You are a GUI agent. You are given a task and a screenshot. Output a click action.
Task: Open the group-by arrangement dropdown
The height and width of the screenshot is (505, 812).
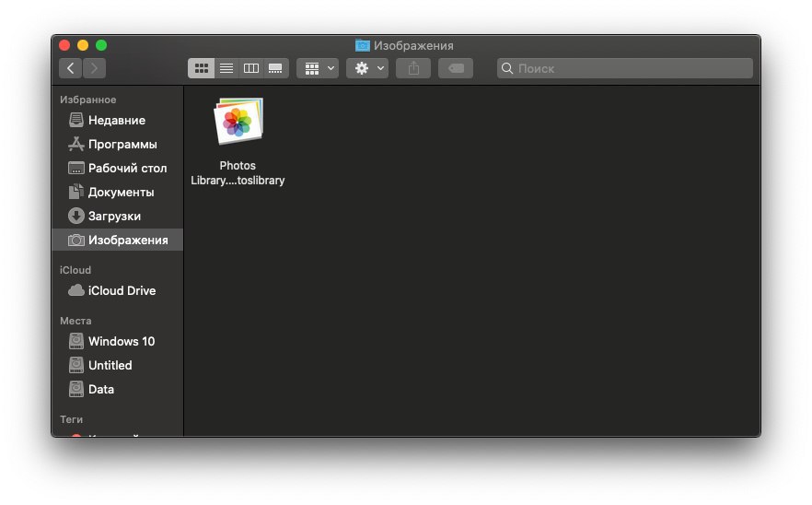tap(318, 68)
